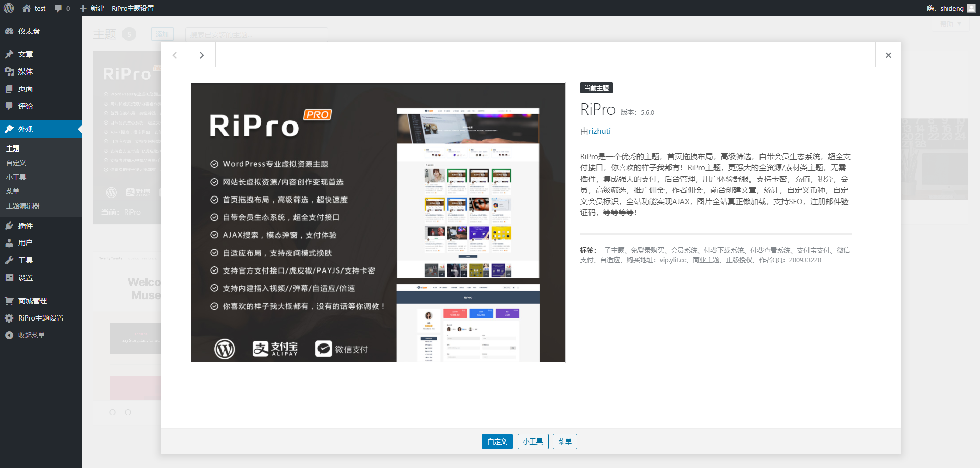Viewport: 980px width, 468px height.
Task: Click the user icon beside 用户
Action: (x=9, y=243)
